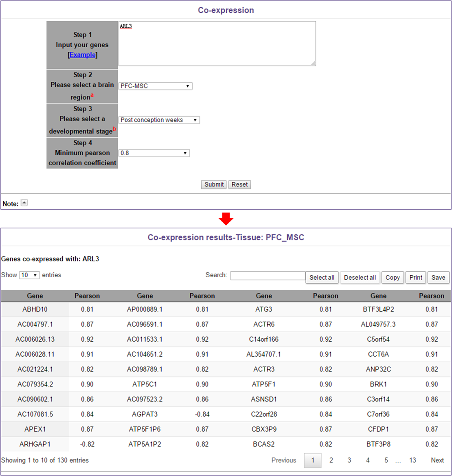Go to results page 5

click(386, 460)
